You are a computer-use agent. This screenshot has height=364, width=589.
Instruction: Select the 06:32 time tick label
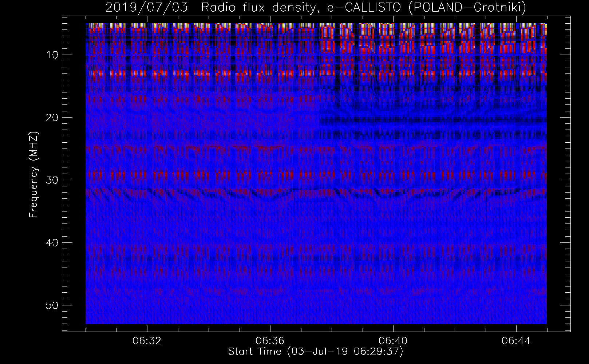[147, 341]
